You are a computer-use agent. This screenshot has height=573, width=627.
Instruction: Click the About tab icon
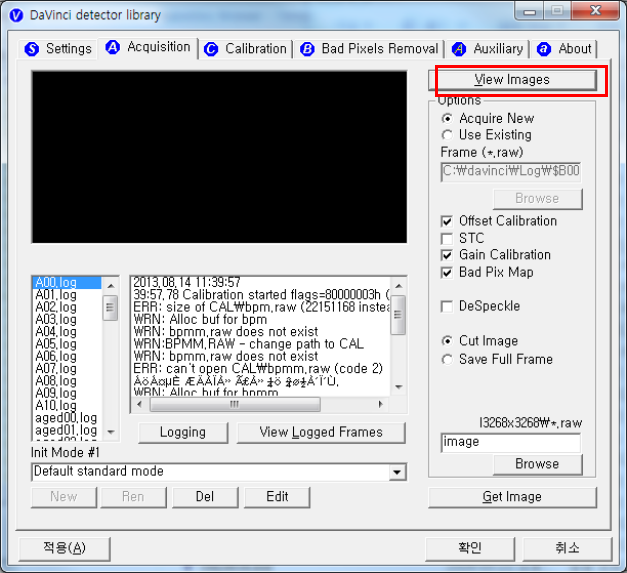[x=544, y=49]
